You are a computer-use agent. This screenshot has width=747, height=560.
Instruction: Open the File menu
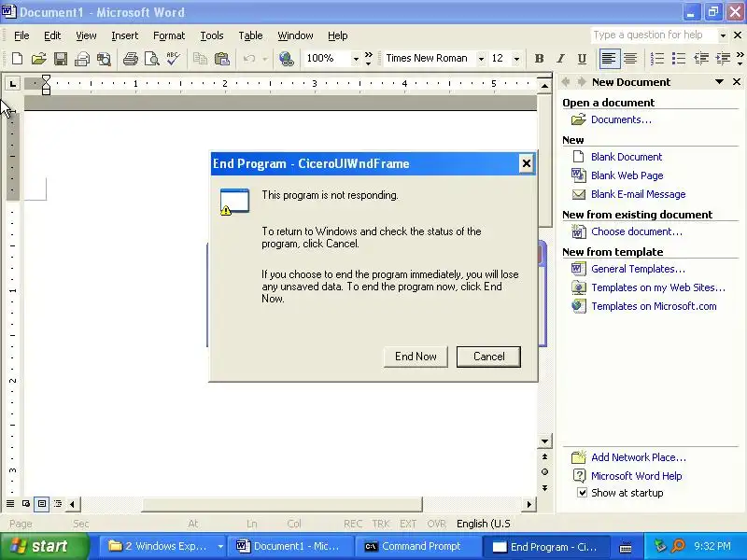tap(21, 35)
